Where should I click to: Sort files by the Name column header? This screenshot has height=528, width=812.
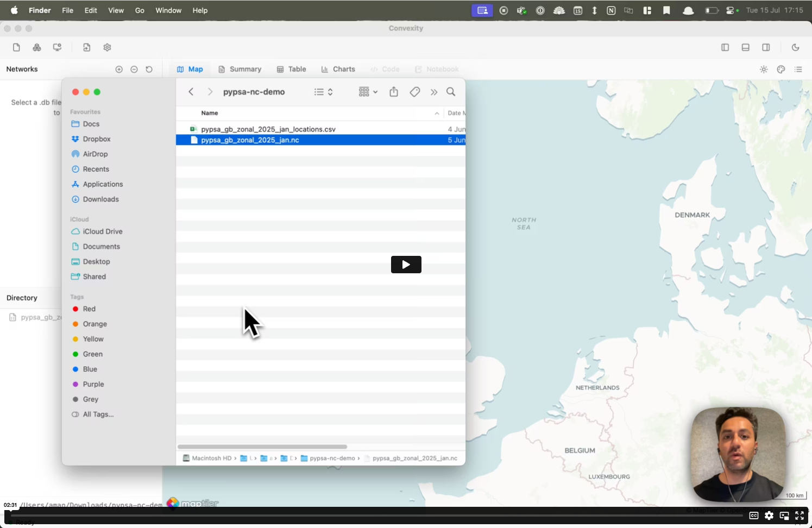tap(210, 113)
